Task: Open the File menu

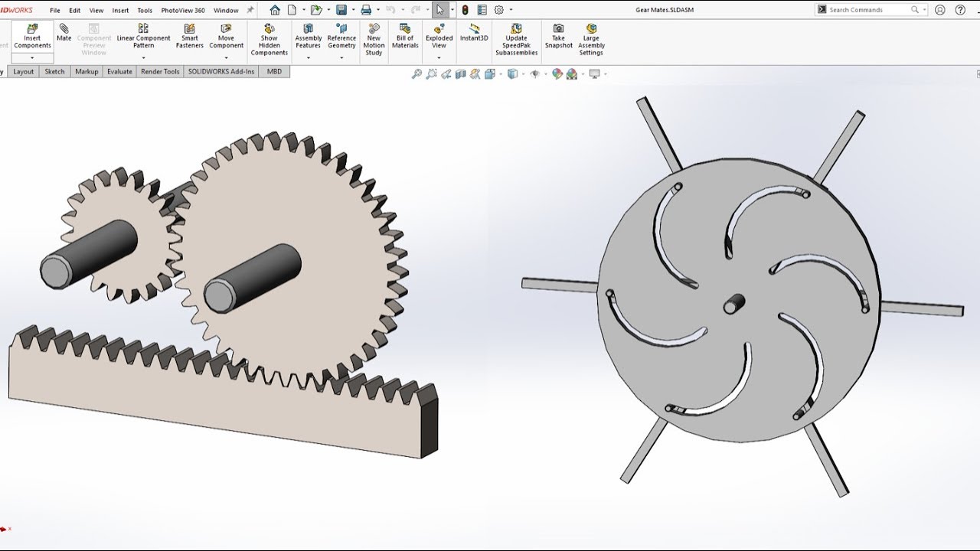Action: 55,11
